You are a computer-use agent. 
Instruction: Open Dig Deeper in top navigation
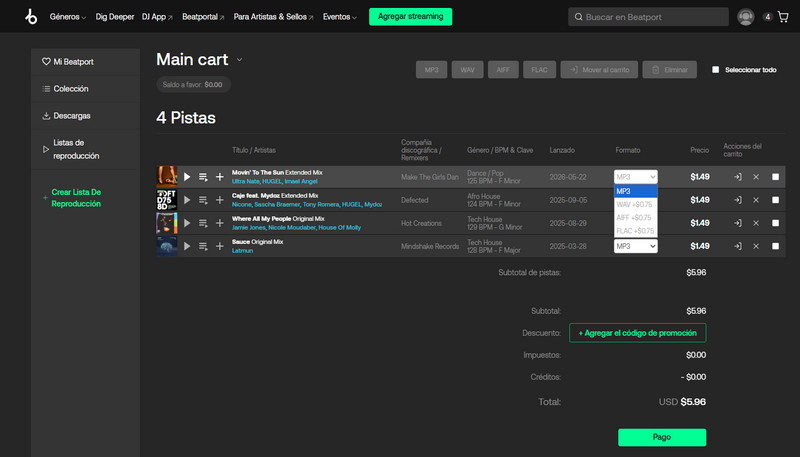pos(115,17)
